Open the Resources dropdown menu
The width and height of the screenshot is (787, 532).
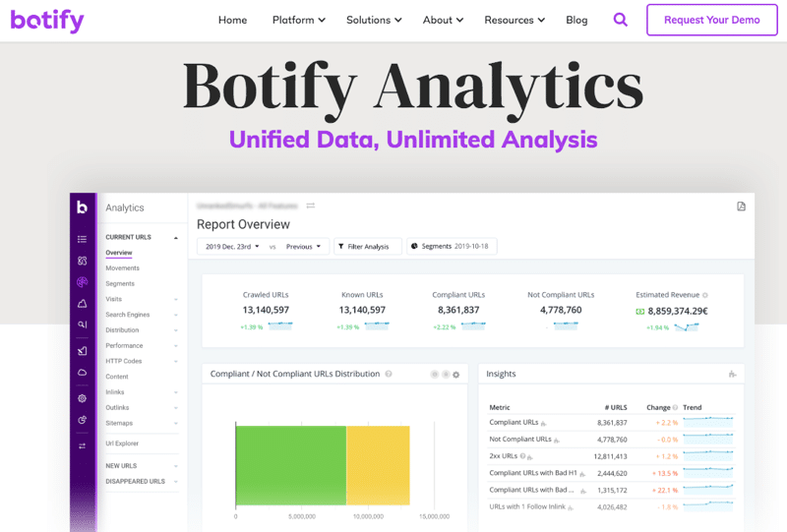pos(515,20)
